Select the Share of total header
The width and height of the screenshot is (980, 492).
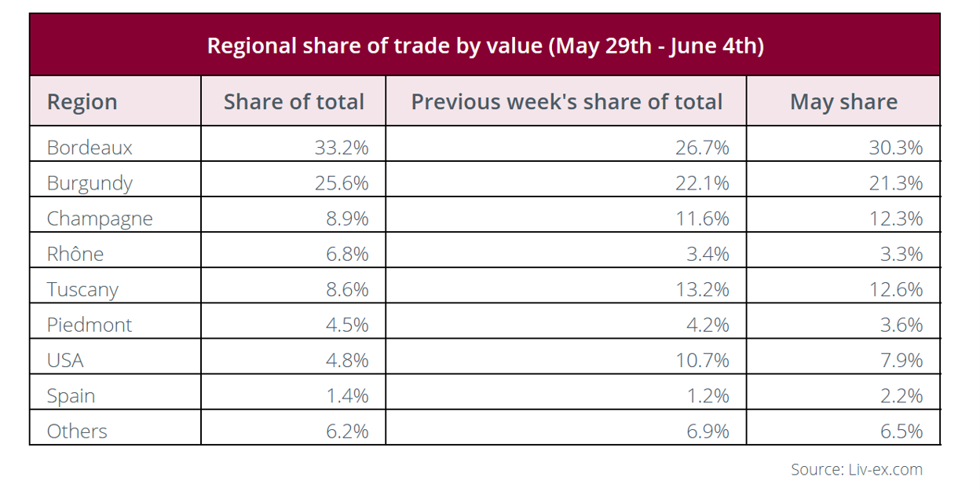[294, 102]
